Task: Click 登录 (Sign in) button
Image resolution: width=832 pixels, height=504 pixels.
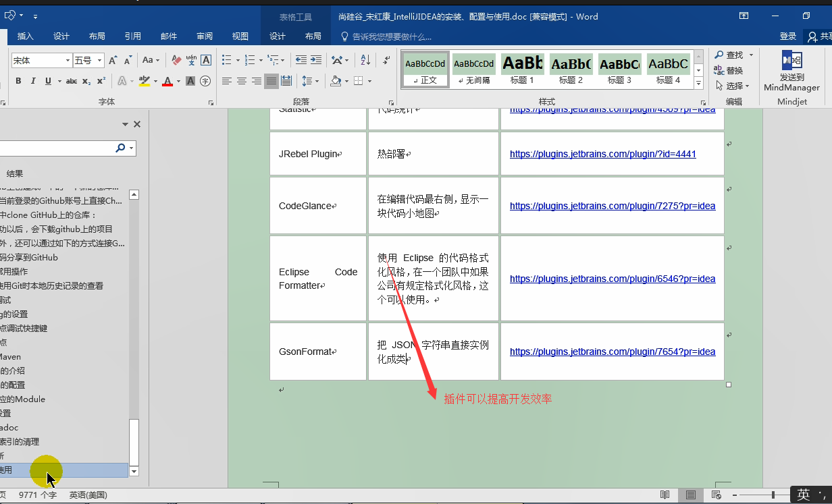Action: coord(788,36)
